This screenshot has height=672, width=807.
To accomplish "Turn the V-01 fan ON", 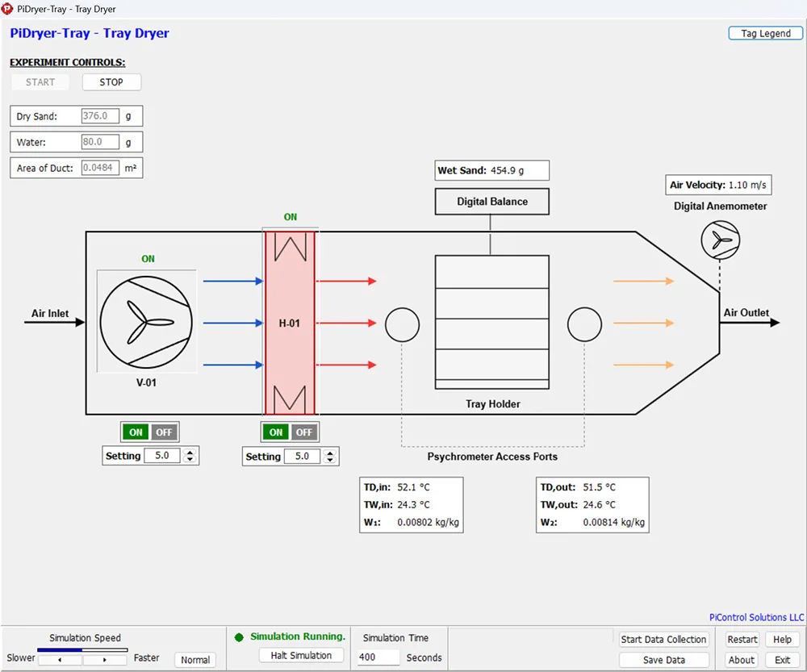I will tap(136, 432).
